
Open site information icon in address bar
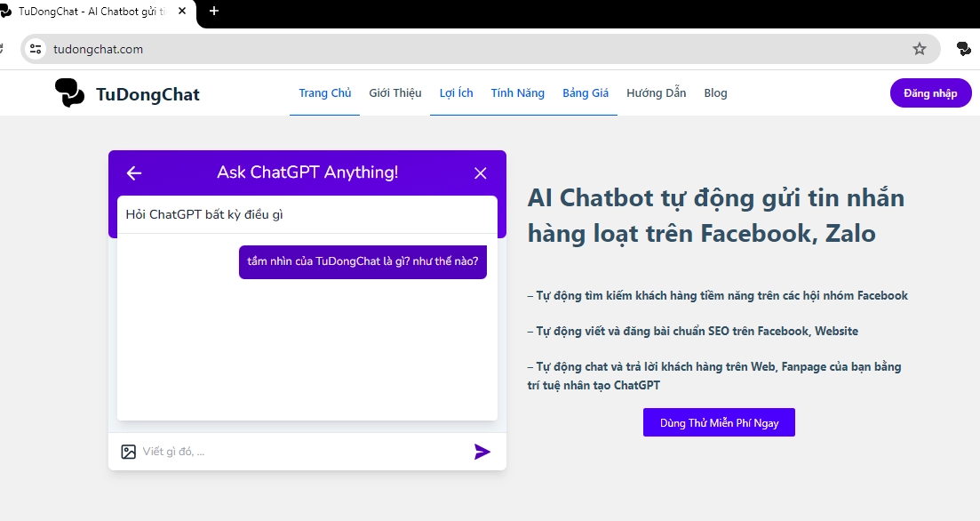36,49
